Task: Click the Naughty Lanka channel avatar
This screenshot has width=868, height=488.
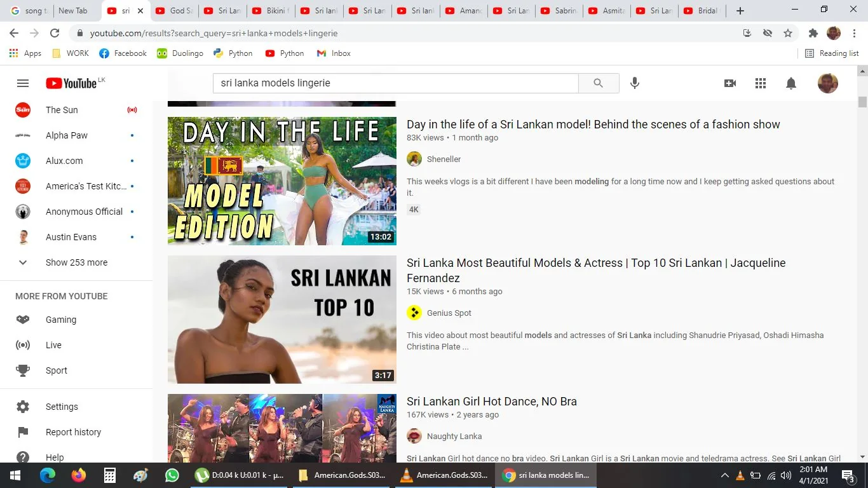Action: (414, 436)
